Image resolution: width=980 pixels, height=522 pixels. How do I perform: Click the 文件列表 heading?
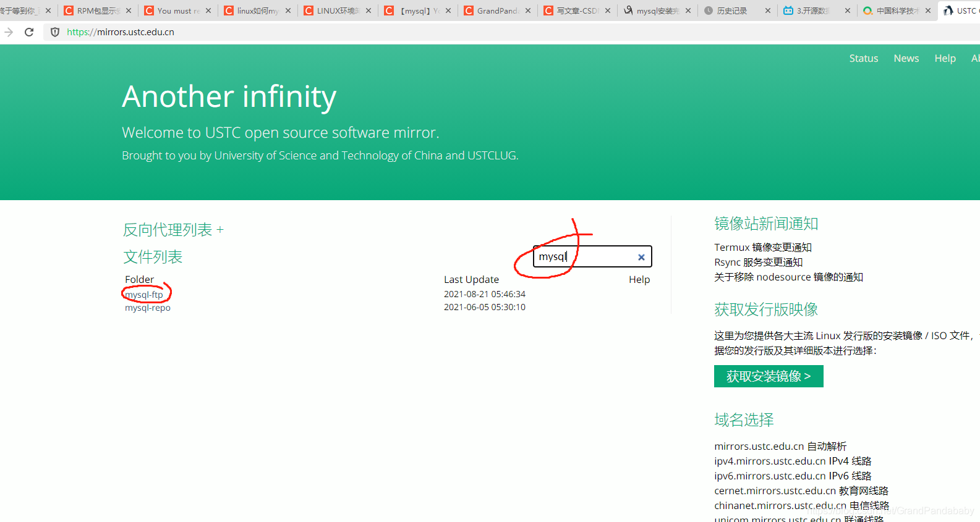(153, 257)
